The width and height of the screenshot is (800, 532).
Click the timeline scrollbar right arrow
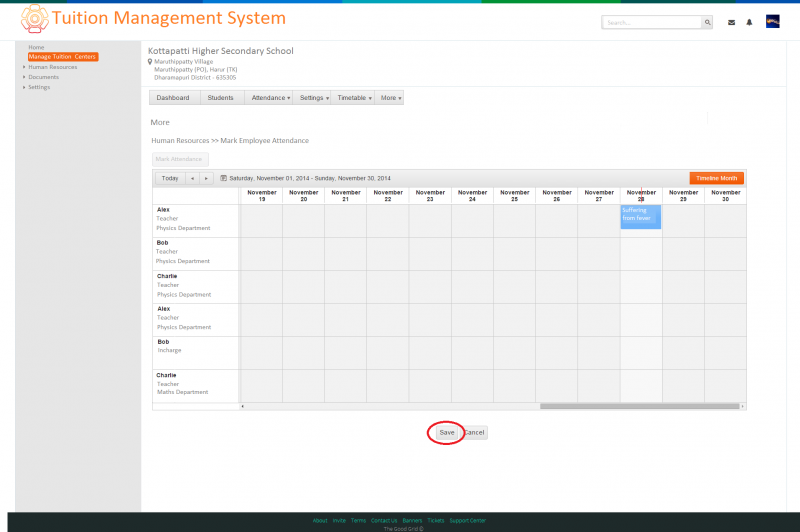(x=742, y=407)
